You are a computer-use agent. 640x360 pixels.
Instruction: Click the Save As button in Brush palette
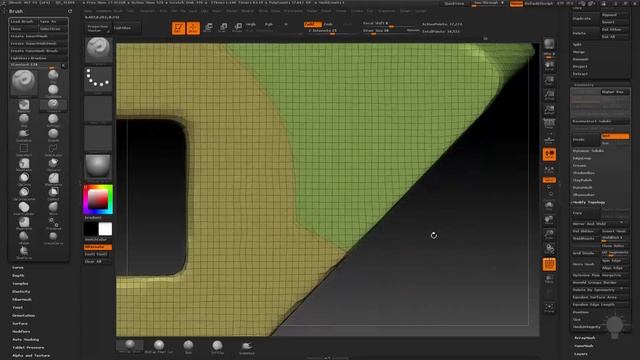53,21
